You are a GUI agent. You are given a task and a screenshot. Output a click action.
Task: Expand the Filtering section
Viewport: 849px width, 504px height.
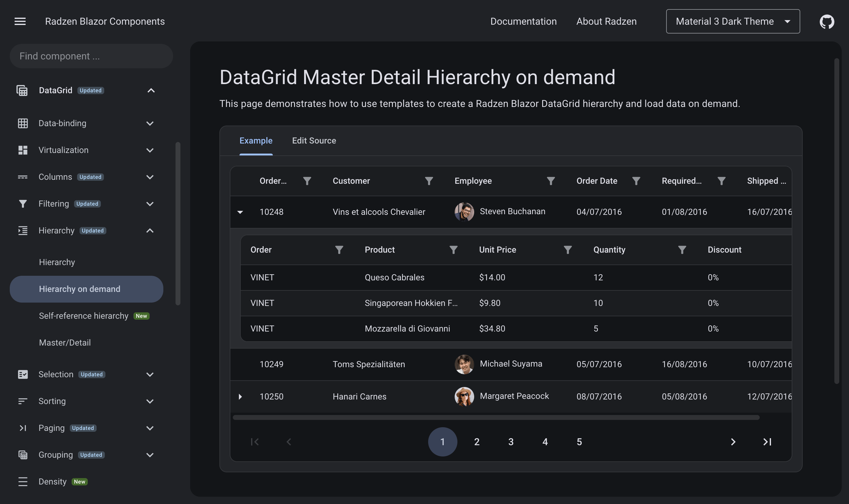[x=150, y=204]
